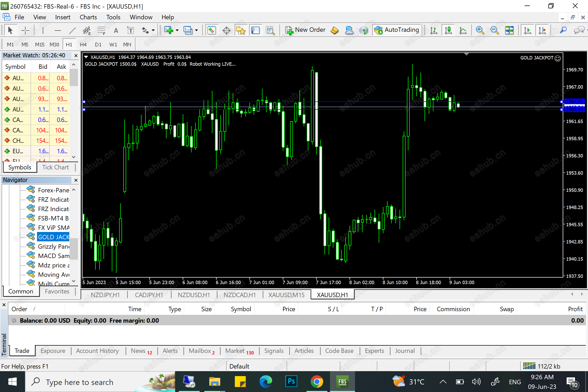Open the Journal tab
The width and height of the screenshot is (588, 392).
point(405,351)
